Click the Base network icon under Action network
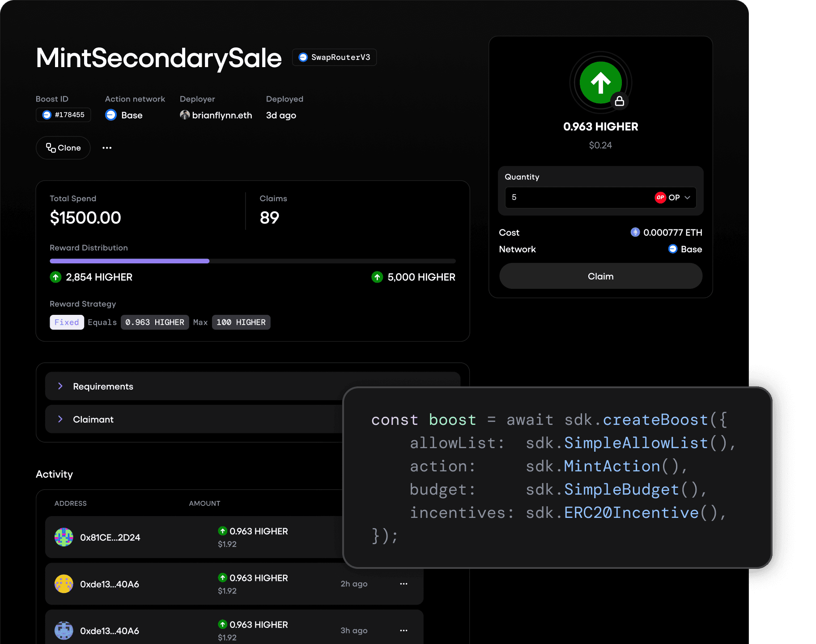This screenshot has height=644, width=816. click(x=111, y=115)
